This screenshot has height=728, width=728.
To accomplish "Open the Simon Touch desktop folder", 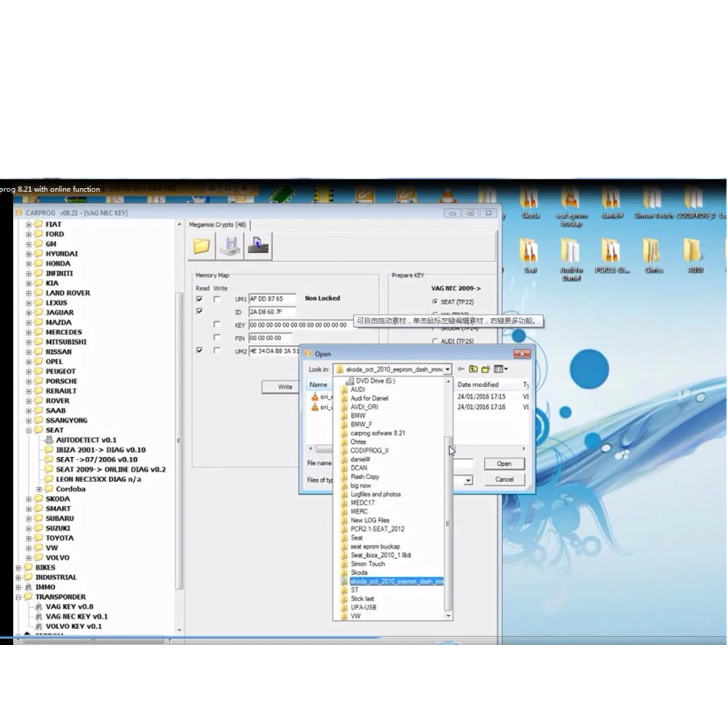I will point(653,202).
